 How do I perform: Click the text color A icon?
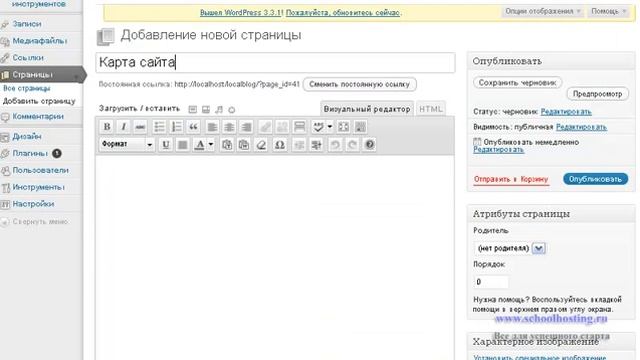pyautogui.click(x=200, y=144)
